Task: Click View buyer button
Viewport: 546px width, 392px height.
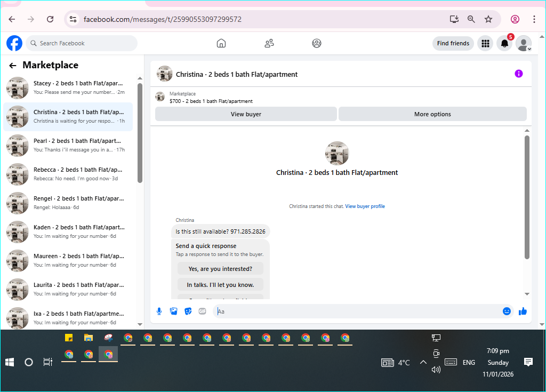Action: pyautogui.click(x=246, y=114)
